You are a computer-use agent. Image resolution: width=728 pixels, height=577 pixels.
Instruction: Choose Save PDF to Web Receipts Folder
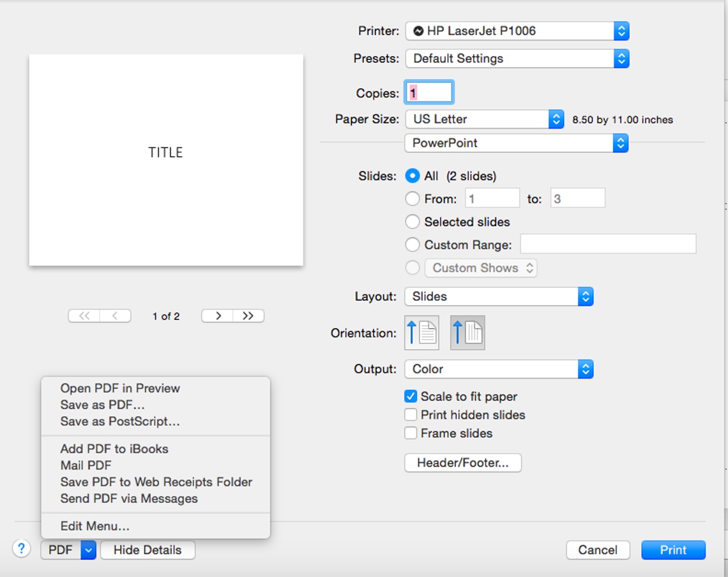click(156, 482)
